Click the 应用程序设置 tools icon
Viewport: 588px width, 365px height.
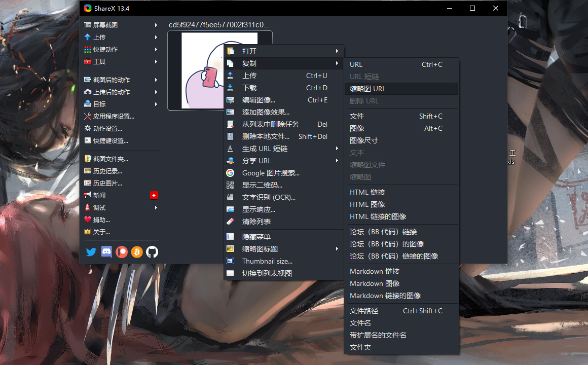87,116
